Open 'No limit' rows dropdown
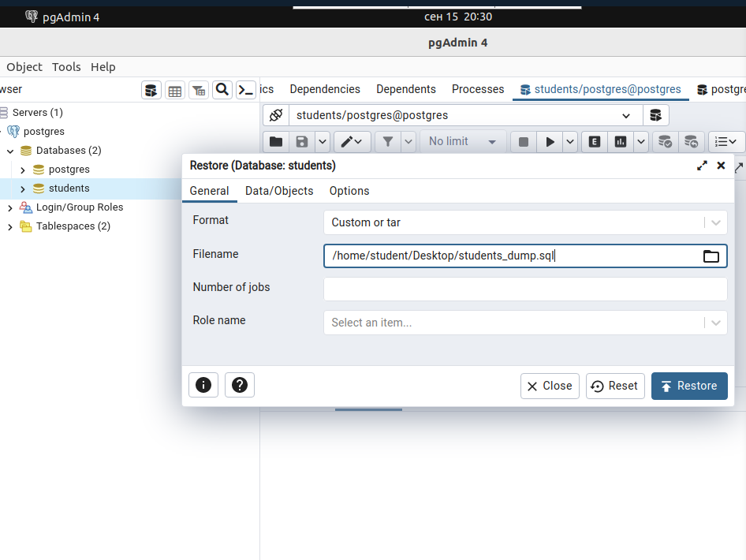746x560 pixels. (463, 142)
